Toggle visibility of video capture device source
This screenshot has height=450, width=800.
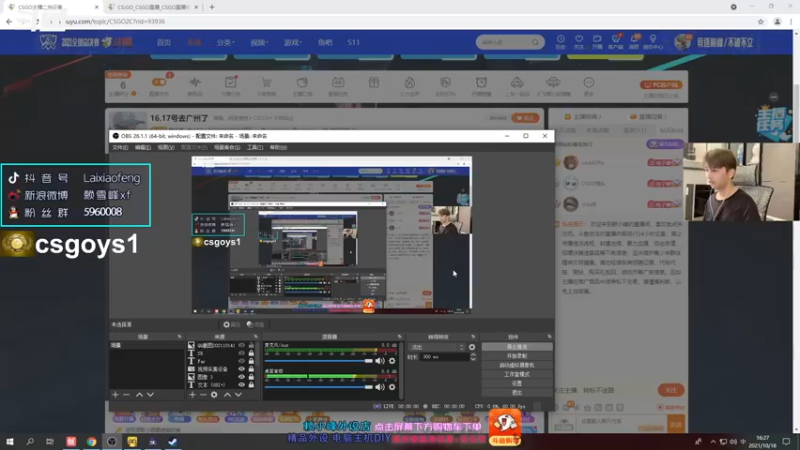242,369
